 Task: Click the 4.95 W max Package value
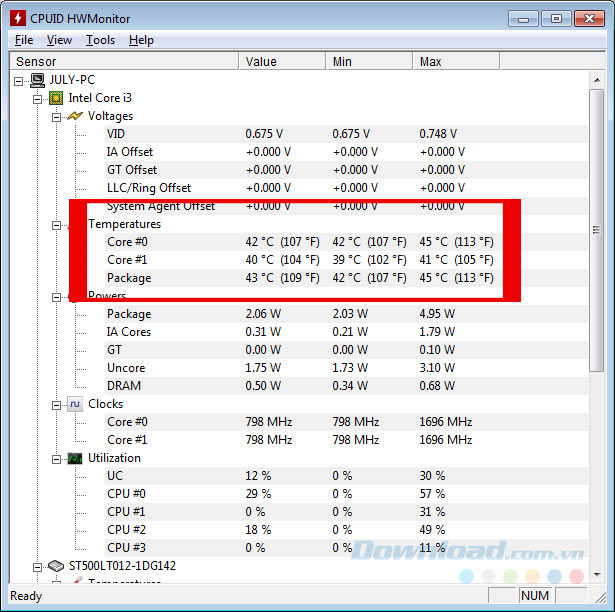click(437, 314)
